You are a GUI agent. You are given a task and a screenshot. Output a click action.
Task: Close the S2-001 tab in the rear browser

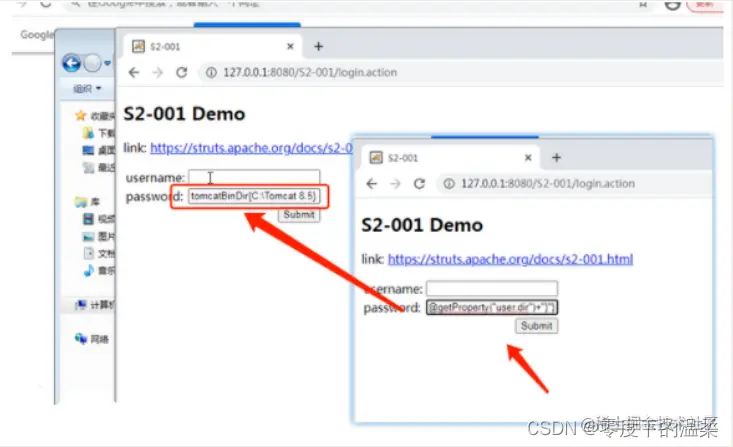pos(290,46)
